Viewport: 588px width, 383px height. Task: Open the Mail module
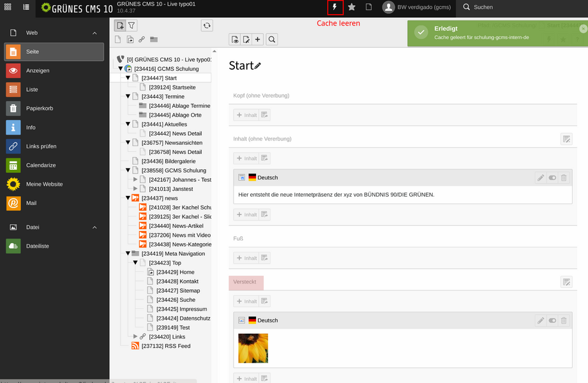pyautogui.click(x=54, y=203)
